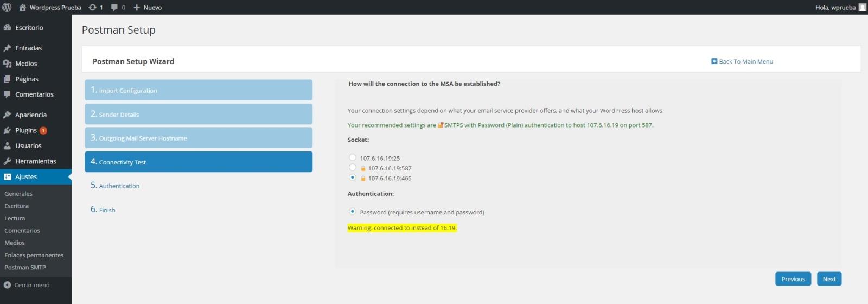Image resolution: width=868 pixels, height=304 pixels.
Task: Go to step 1 Import Configuration
Action: tap(199, 90)
